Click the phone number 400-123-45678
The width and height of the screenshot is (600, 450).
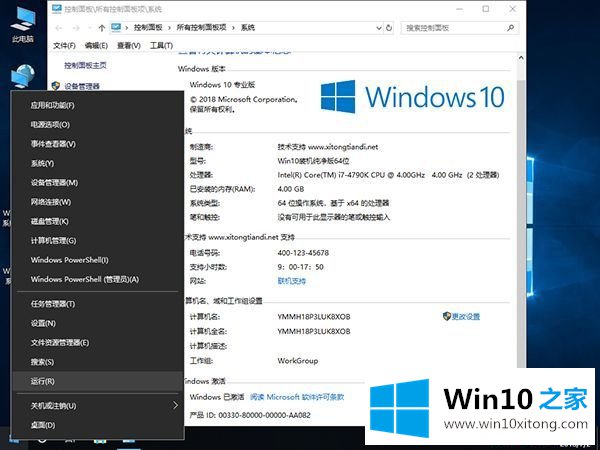click(x=303, y=253)
